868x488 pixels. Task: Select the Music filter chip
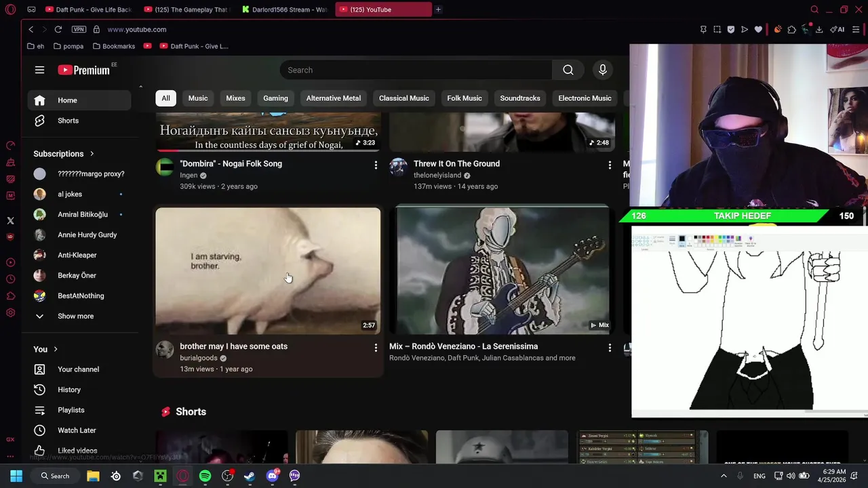coord(198,98)
